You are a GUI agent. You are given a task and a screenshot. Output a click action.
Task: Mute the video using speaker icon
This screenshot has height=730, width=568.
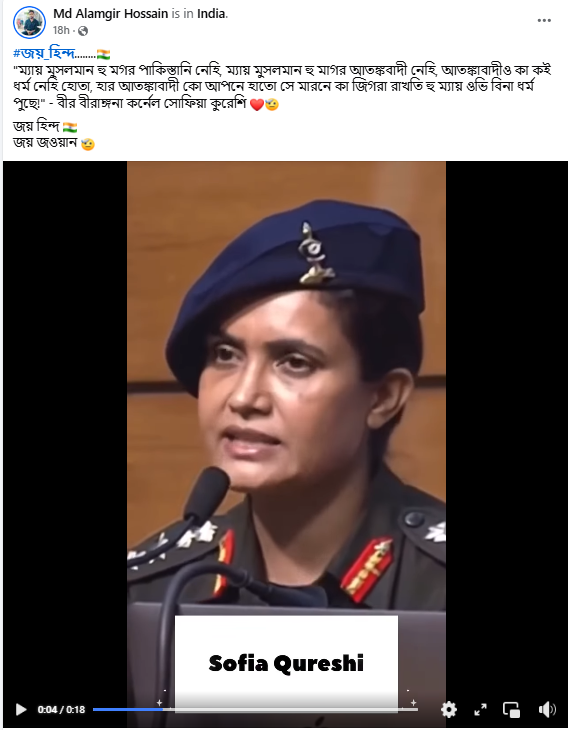[x=547, y=709]
